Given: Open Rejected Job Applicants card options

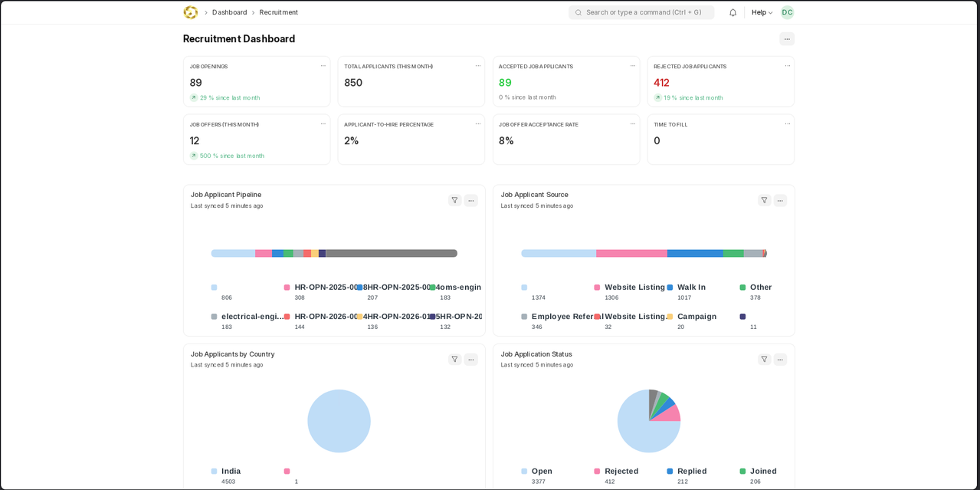Looking at the screenshot, I should (787, 66).
